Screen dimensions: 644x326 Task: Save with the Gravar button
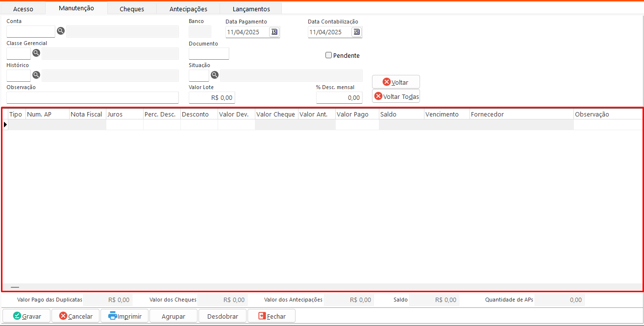point(27,316)
